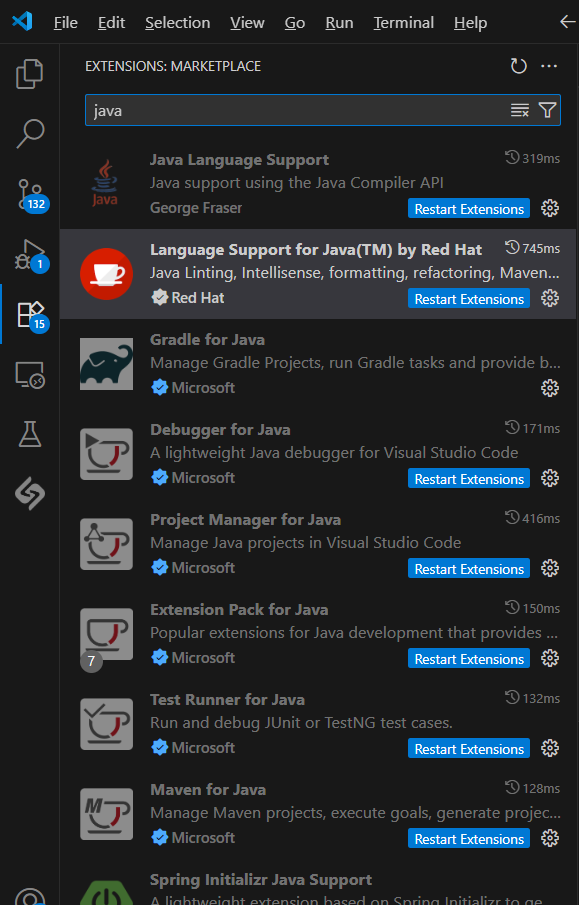
Task: Open the Accounts icon at bottom
Action: coord(29,897)
